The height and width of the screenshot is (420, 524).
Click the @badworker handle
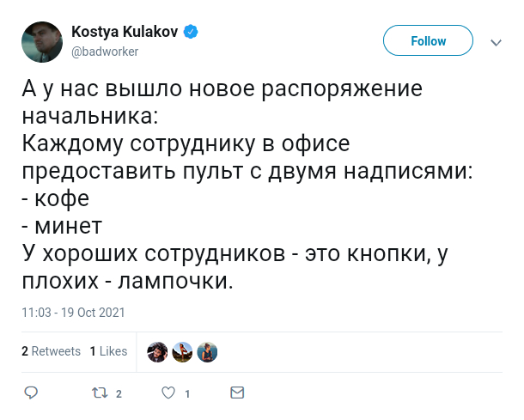click(104, 52)
